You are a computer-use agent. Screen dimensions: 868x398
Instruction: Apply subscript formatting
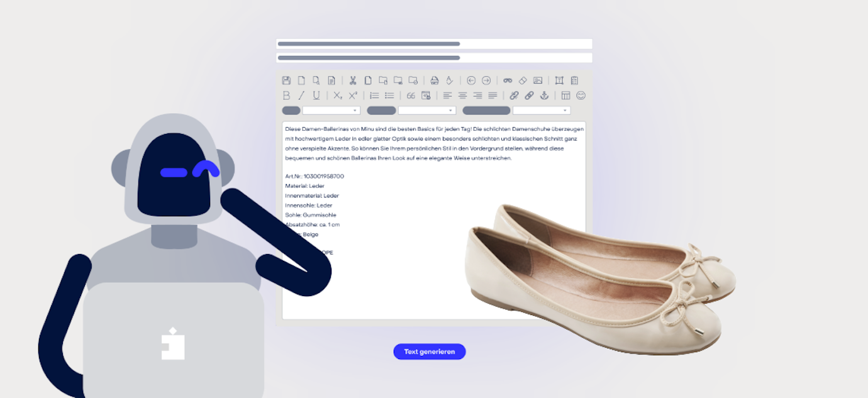click(x=338, y=96)
